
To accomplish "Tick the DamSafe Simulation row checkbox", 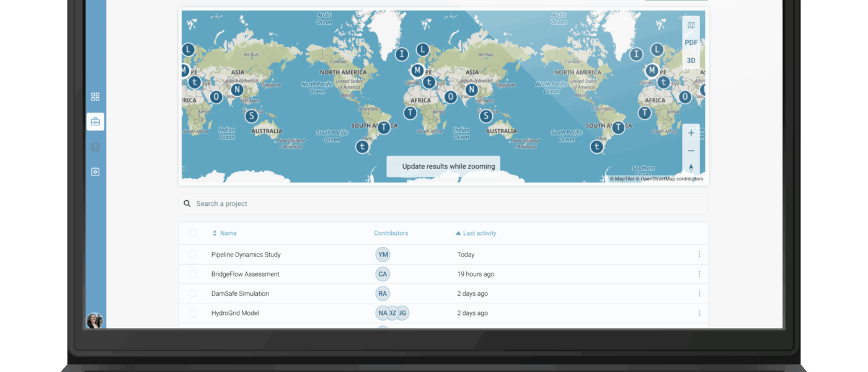I will (x=193, y=294).
